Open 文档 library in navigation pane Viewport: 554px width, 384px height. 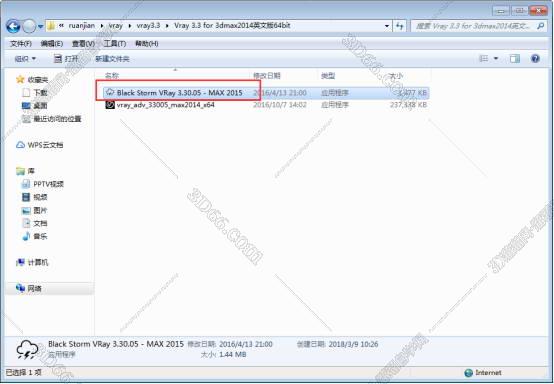40,223
